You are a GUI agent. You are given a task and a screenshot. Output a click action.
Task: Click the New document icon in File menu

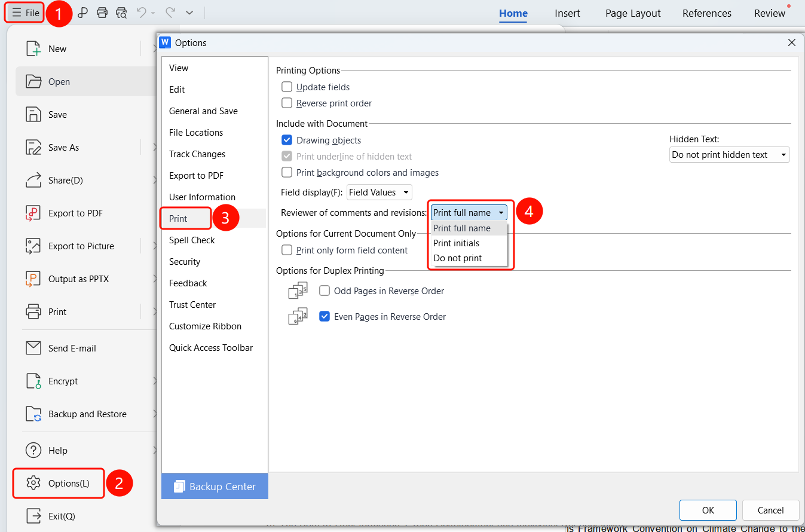pos(33,49)
